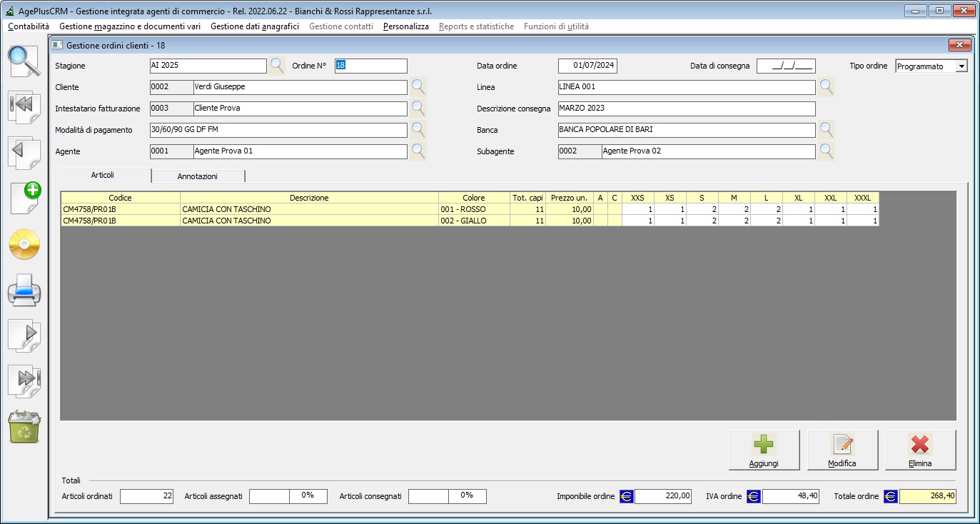This screenshot has height=524, width=980.
Task: Click the XL size column header
Action: pyautogui.click(x=799, y=198)
